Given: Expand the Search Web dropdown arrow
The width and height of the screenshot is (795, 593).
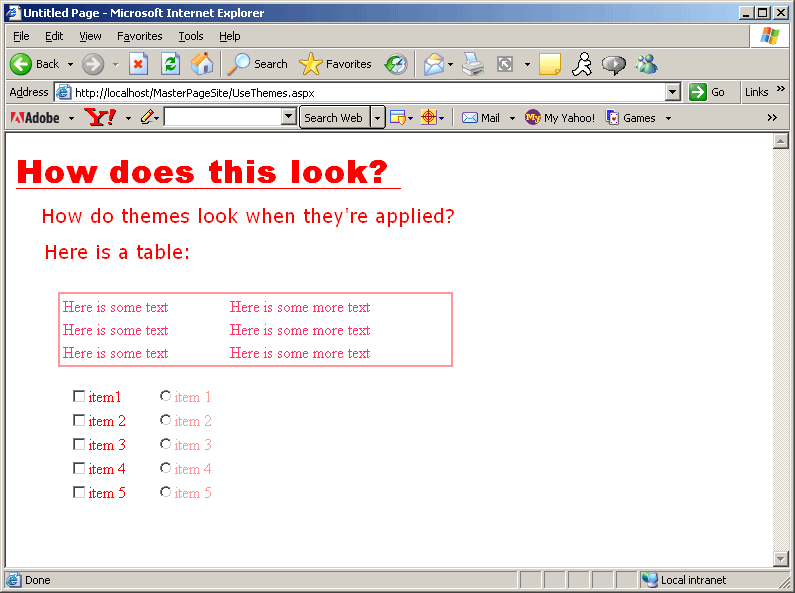Looking at the screenshot, I should 377,118.
